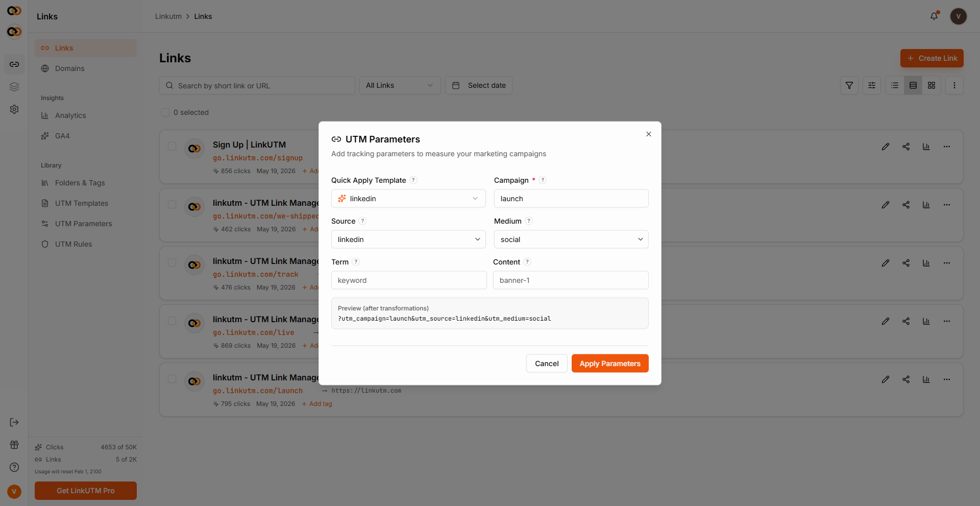Open the Source linkedin dropdown

(408, 239)
